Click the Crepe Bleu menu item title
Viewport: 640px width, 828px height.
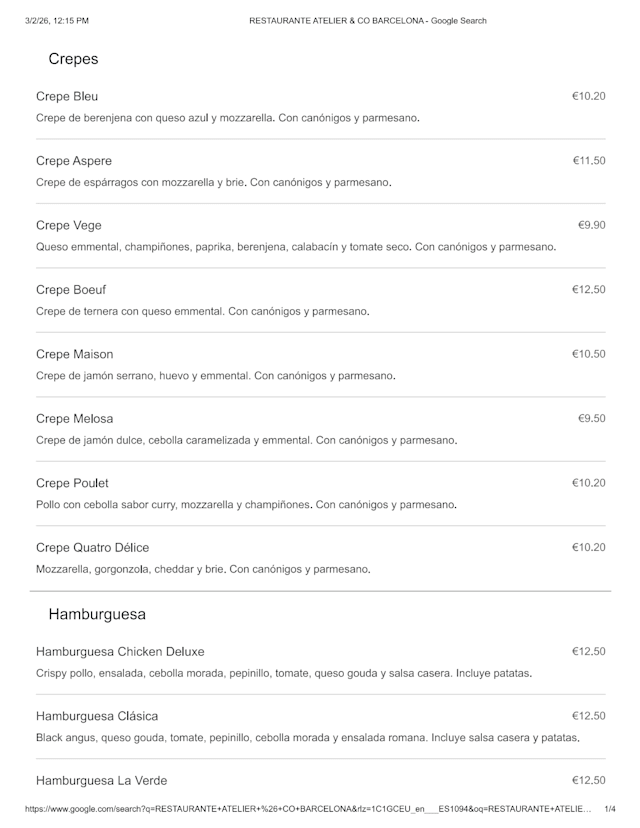[67, 97]
